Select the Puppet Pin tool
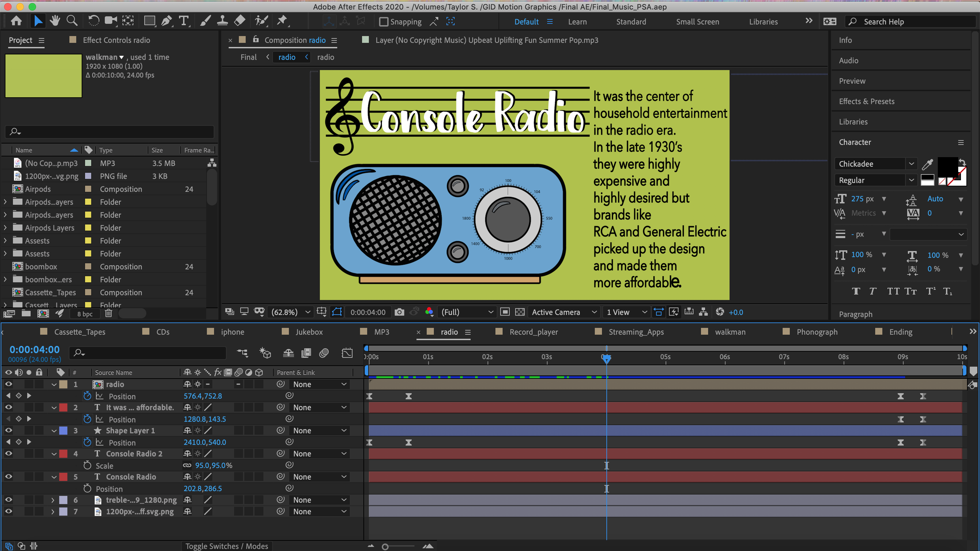This screenshot has height=551, width=980. (x=282, y=21)
